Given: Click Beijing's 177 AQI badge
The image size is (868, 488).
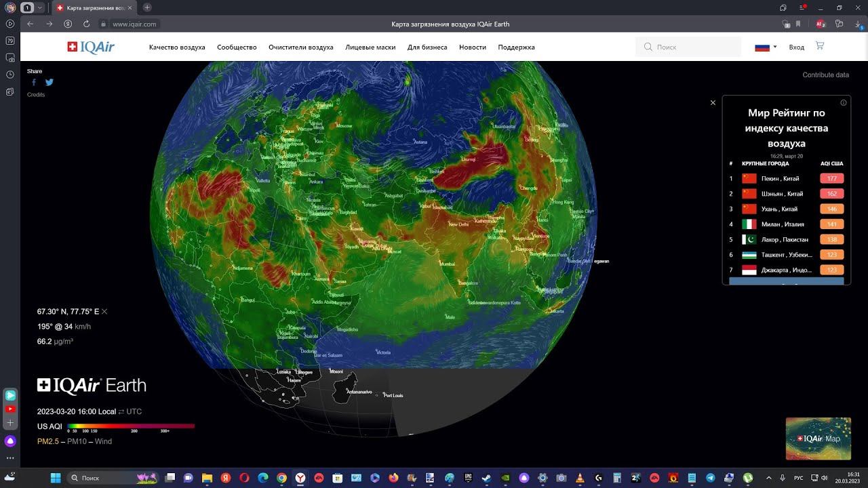Looking at the screenshot, I should 831,179.
